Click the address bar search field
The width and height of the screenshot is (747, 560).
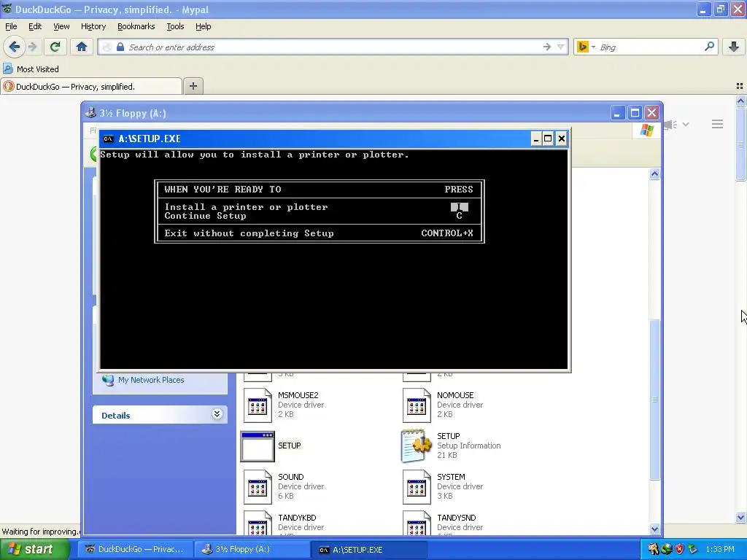pos(333,47)
